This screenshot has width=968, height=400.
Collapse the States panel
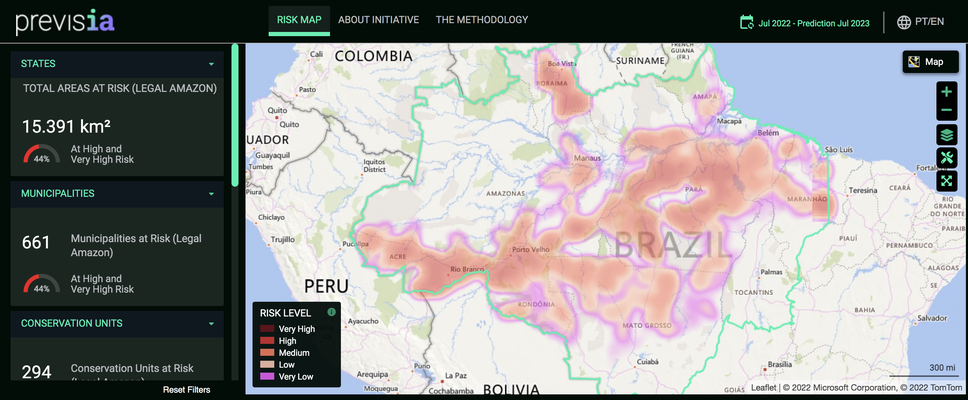211,64
